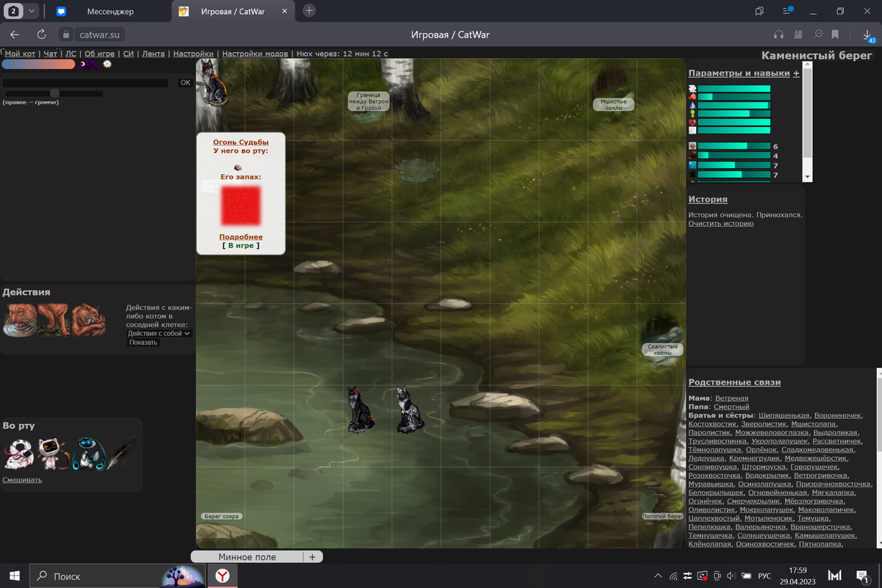Screen dimensions: 882x588
Task: Go back with the browser arrow
Action: 15,35
